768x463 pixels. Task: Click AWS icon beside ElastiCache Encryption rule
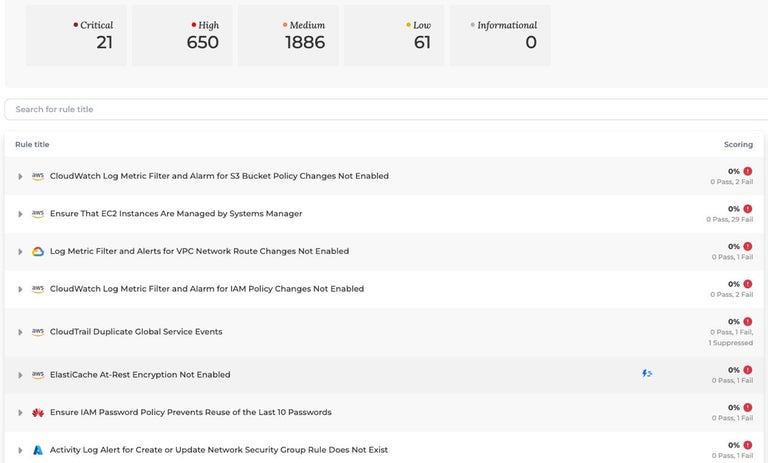[x=38, y=375]
